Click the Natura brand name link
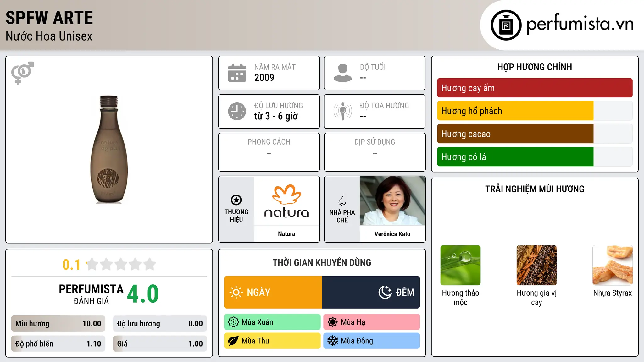The image size is (644, 362). 286,234
